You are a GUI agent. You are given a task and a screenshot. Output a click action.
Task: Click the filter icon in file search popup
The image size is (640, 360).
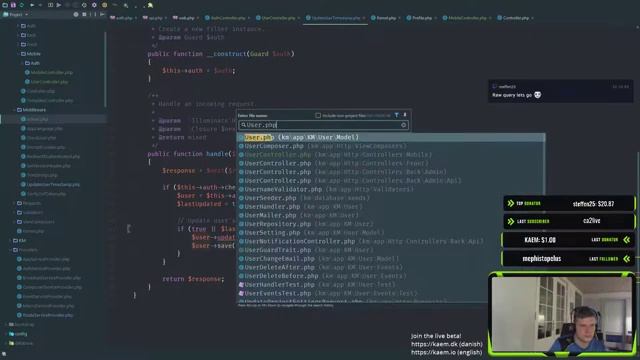(x=396, y=115)
